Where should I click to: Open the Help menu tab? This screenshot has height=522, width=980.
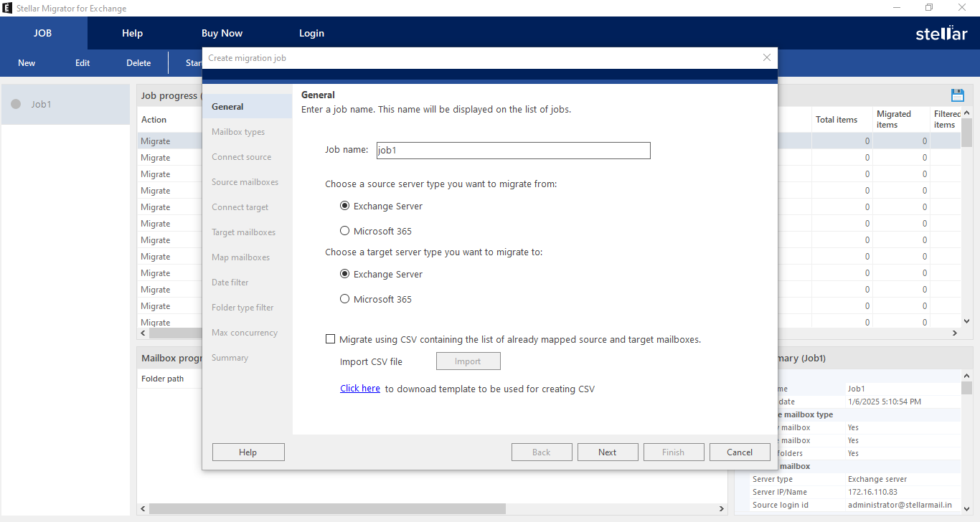click(x=133, y=33)
